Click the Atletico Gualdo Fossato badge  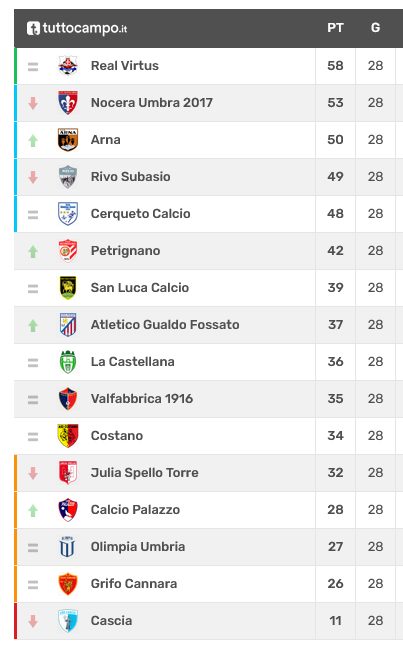[68, 324]
